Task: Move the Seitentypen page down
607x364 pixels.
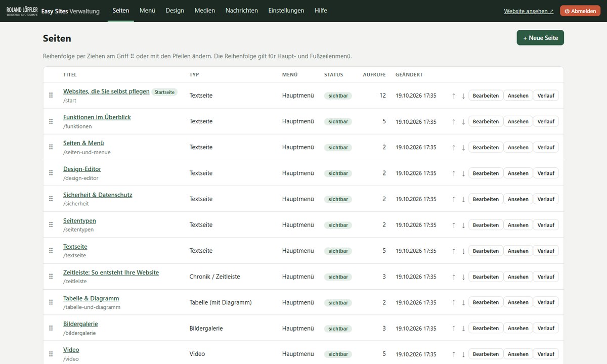Action: click(463, 225)
